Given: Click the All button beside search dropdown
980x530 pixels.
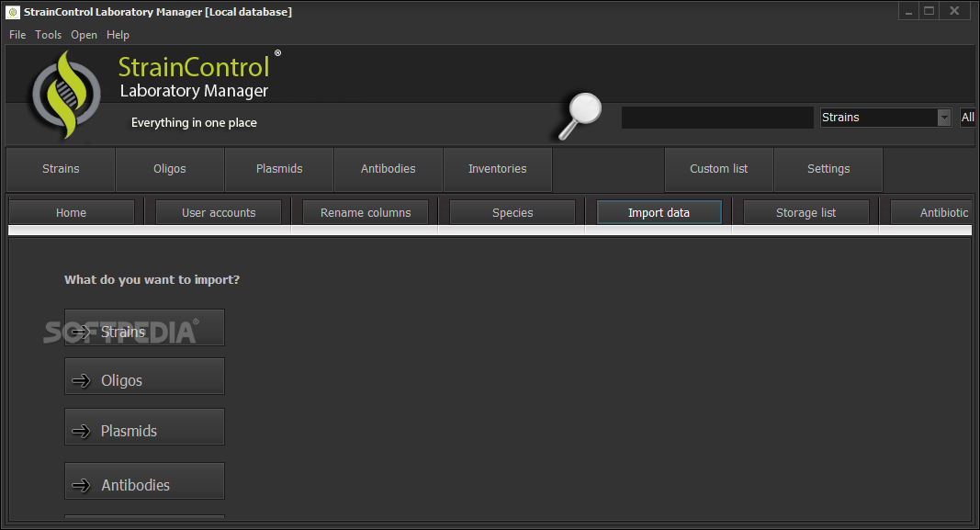Looking at the screenshot, I should pos(967,118).
